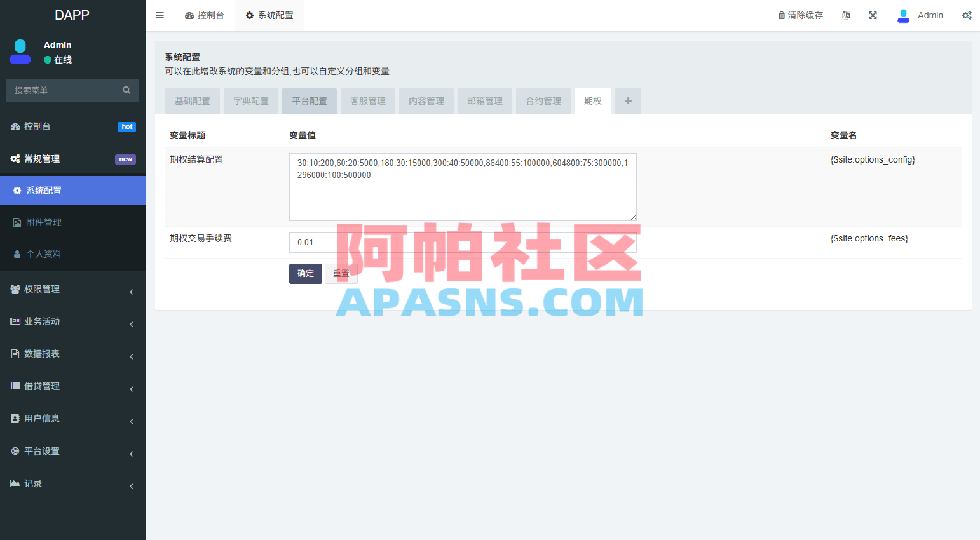Select the 字典配置 tab

click(x=251, y=101)
